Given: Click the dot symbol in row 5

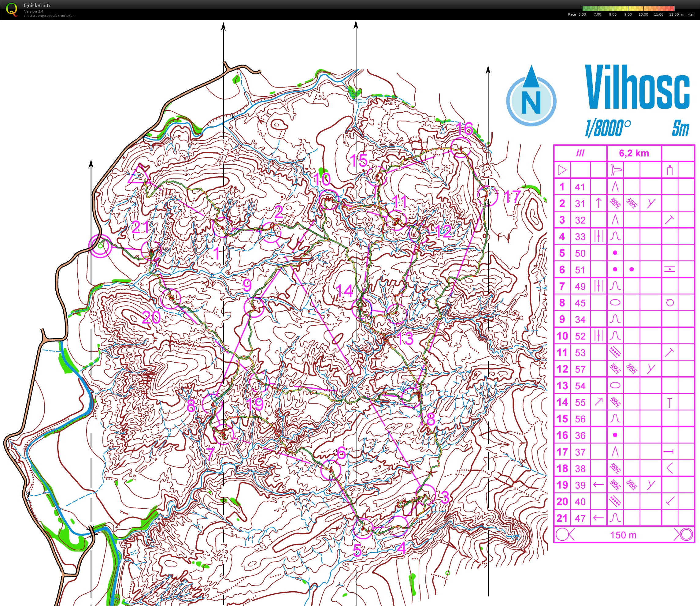Looking at the screenshot, I should click(615, 252).
